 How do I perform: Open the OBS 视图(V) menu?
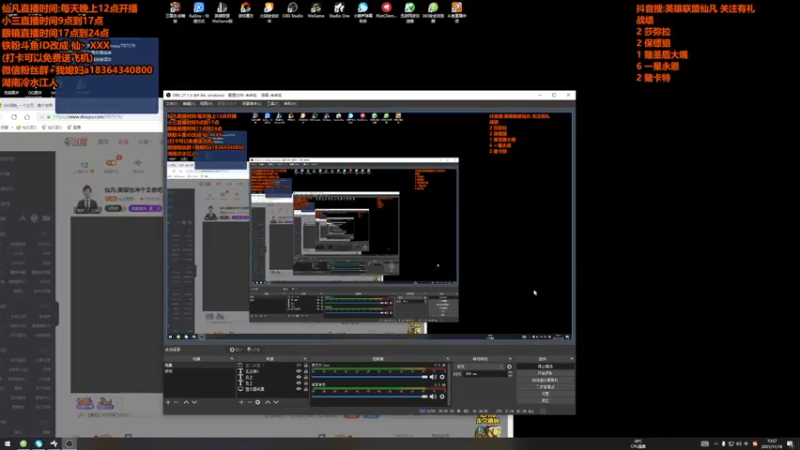pyautogui.click(x=206, y=104)
